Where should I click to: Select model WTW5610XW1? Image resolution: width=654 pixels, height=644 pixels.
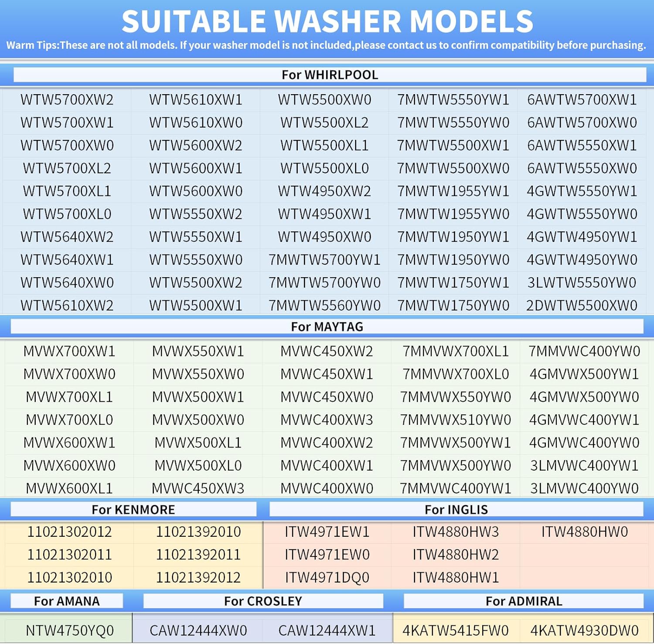tap(196, 100)
